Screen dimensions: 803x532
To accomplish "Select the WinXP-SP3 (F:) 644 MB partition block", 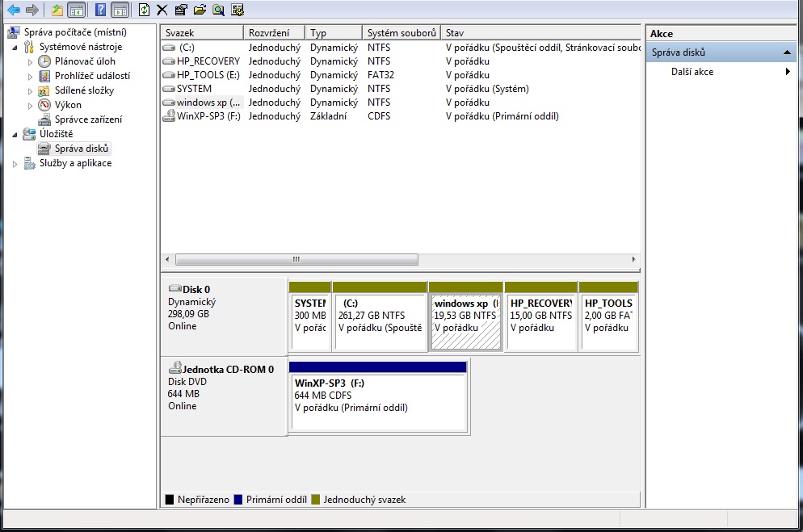I will tap(378, 396).
